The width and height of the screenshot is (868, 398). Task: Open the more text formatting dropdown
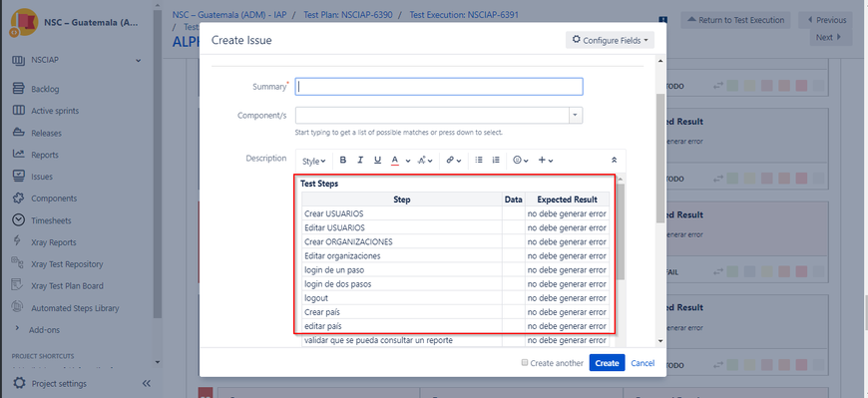(x=425, y=160)
